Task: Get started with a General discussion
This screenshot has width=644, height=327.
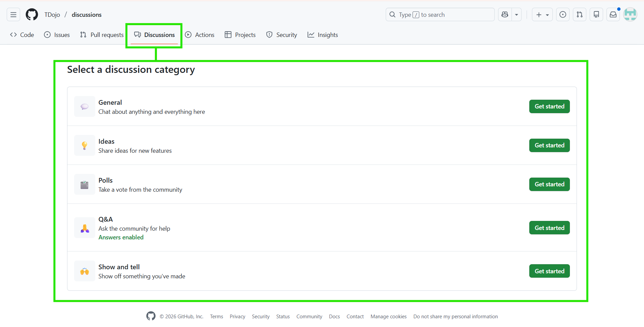Action: point(549,106)
